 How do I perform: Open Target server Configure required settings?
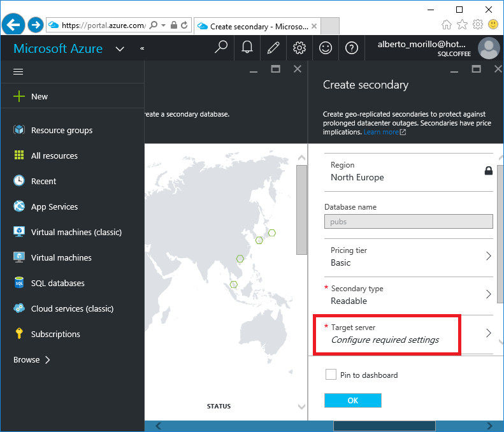point(408,334)
